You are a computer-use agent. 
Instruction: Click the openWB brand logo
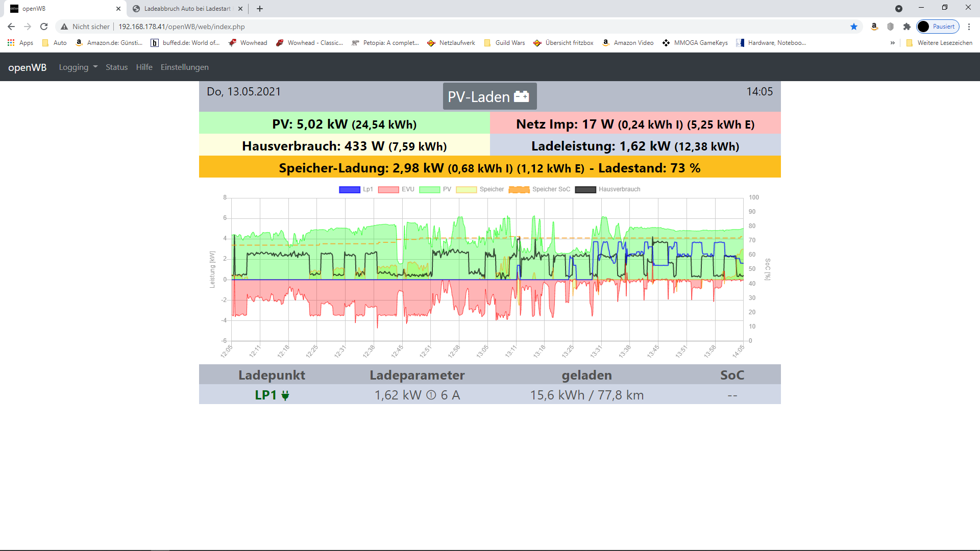coord(28,67)
